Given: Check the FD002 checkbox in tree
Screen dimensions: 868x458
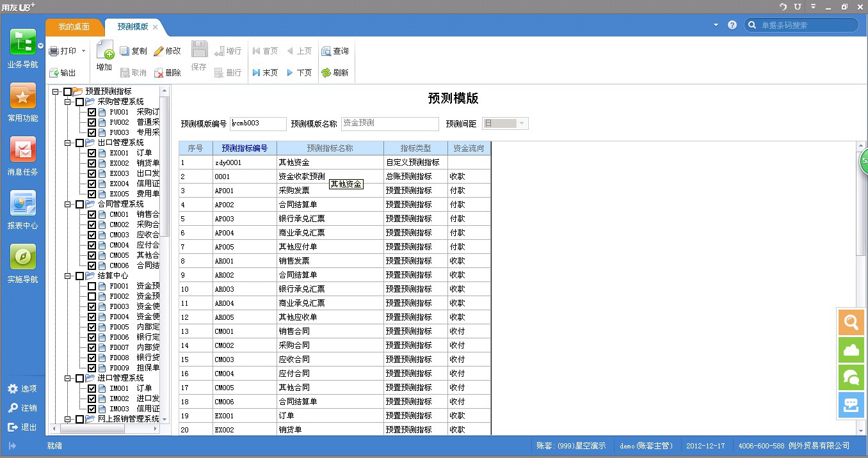Looking at the screenshot, I should (x=92, y=296).
